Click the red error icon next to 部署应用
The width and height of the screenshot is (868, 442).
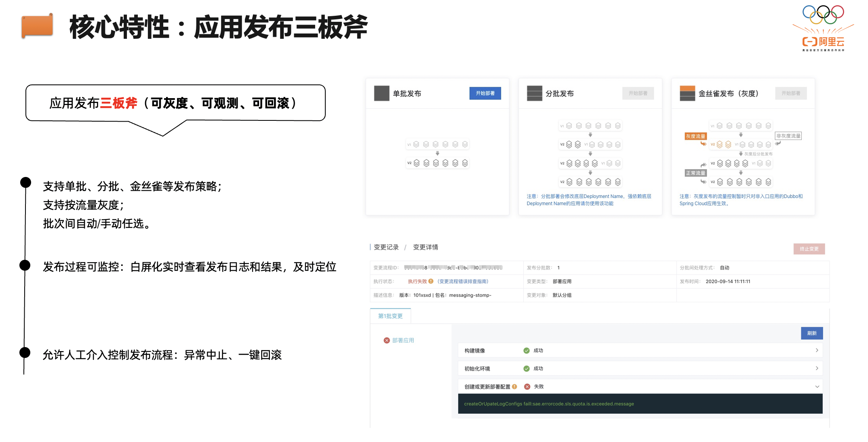386,340
